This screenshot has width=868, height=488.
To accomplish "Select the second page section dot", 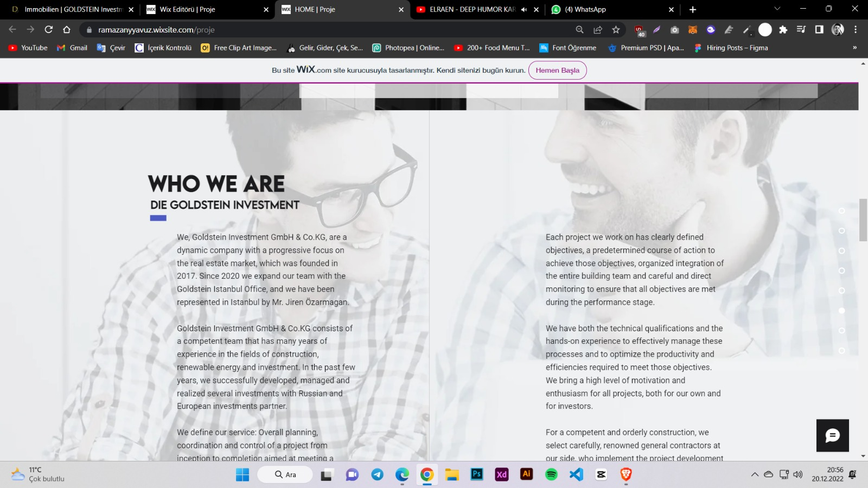I will coord(842,231).
